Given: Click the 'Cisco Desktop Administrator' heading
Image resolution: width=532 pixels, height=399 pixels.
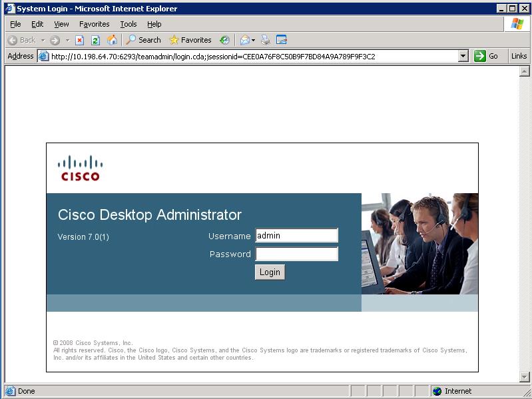Looking at the screenshot, I should tap(150, 214).
